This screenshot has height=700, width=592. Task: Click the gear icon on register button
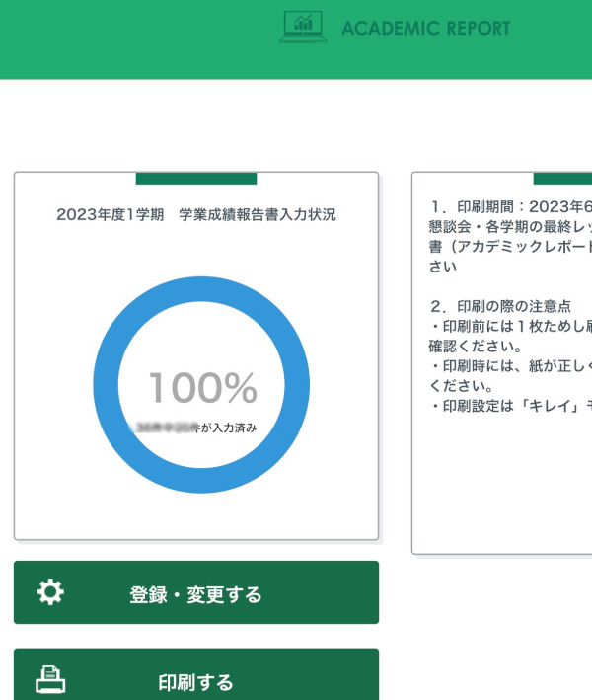(50, 592)
